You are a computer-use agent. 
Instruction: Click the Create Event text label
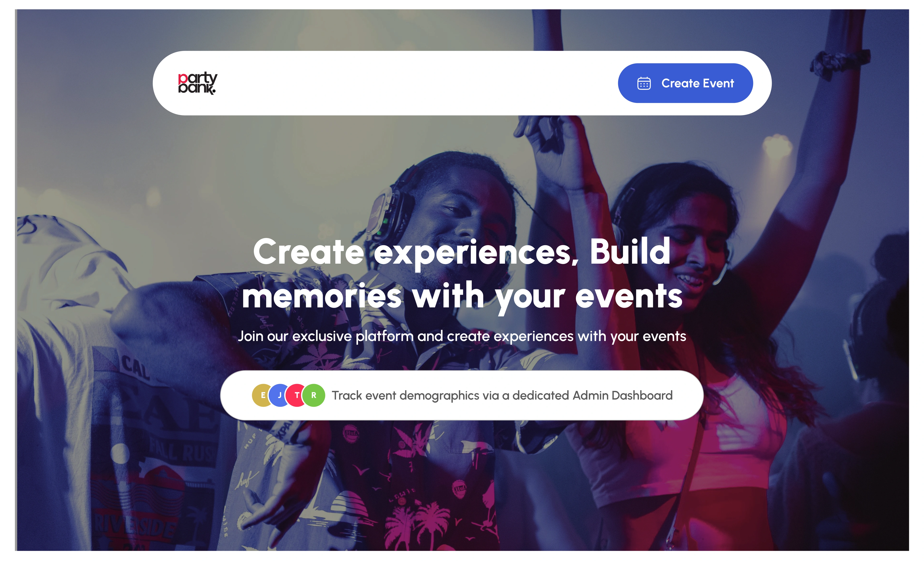[697, 83]
